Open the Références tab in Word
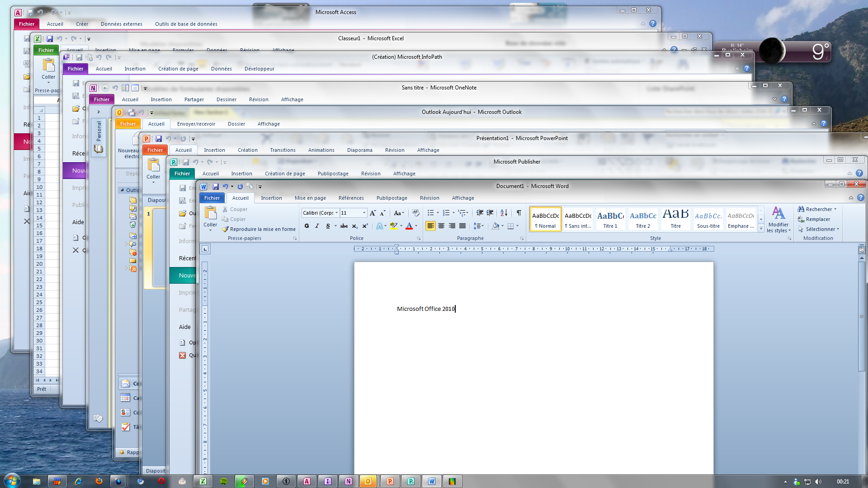The width and height of the screenshot is (868, 488). (x=351, y=198)
